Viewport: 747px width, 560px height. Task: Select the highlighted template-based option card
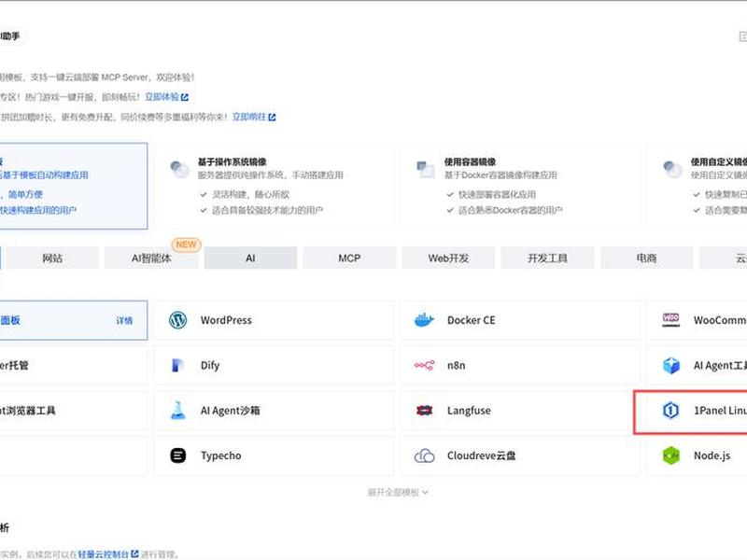click(x=74, y=186)
